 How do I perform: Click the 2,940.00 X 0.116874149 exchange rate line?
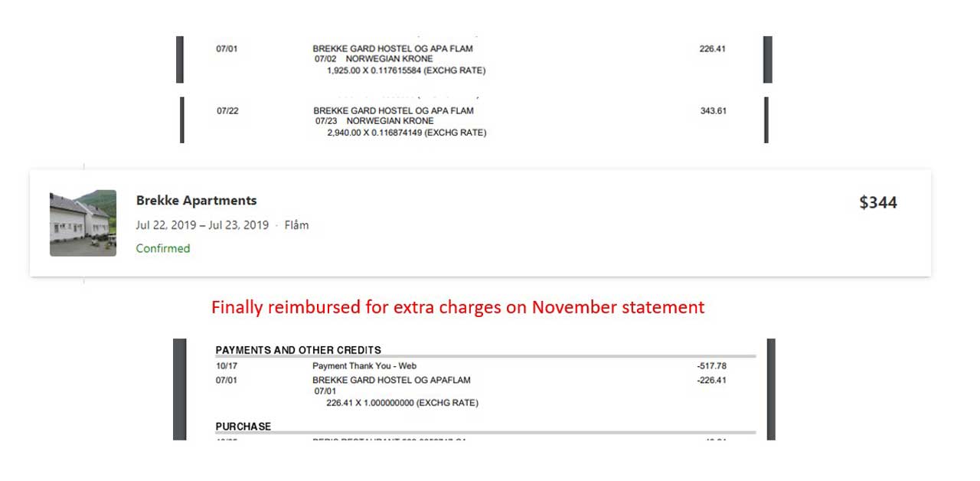407,133
